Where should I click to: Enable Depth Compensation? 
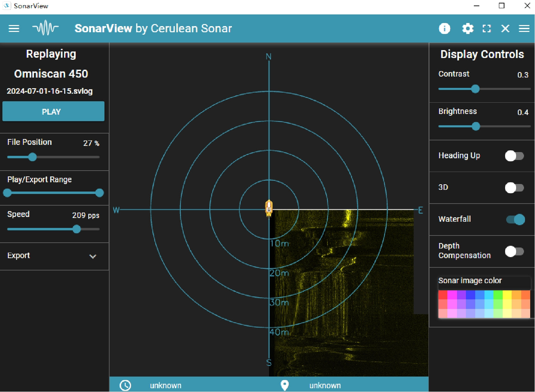tap(514, 251)
